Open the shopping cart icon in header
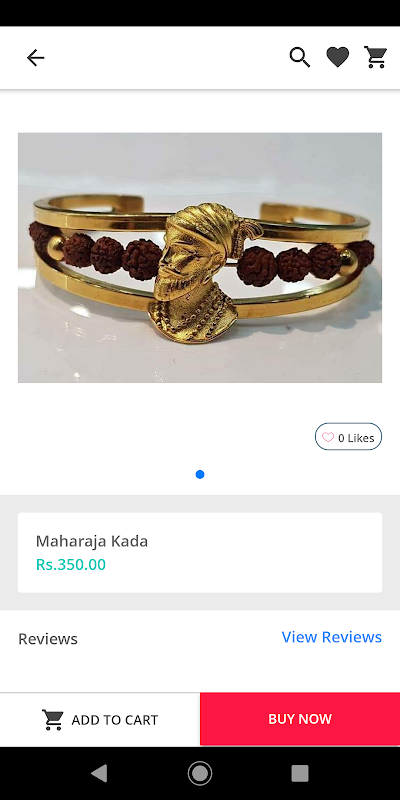Viewport: 400px width, 800px height. (x=376, y=57)
